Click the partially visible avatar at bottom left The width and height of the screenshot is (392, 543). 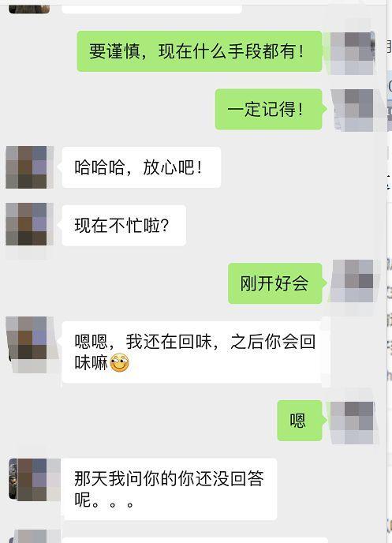(x=34, y=536)
